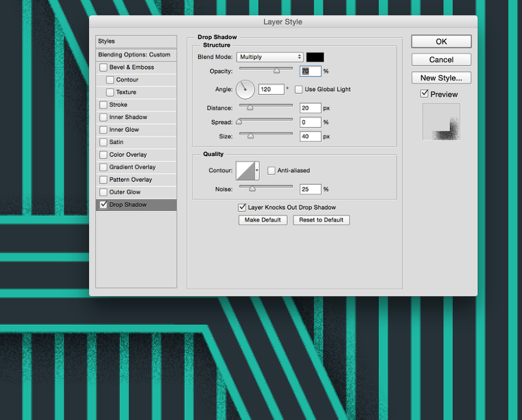Open the Blend Mode Multiply dropdown
The width and height of the screenshot is (522, 420).
coord(270,57)
